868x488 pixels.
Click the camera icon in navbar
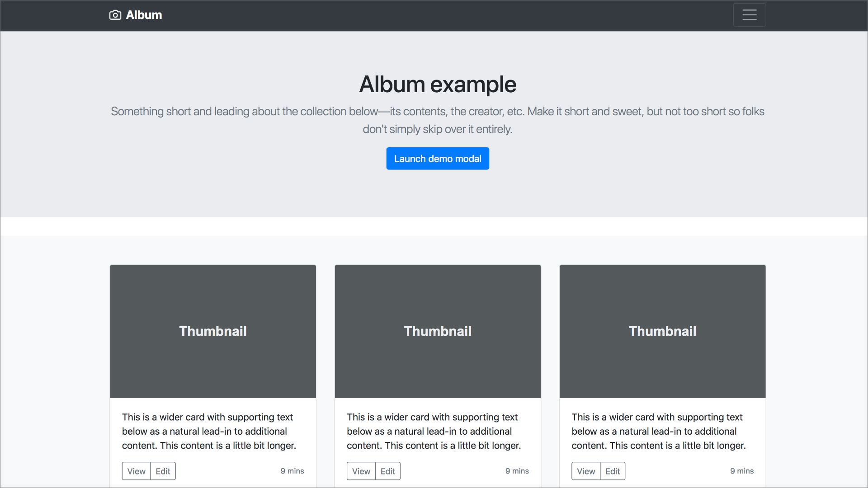pyautogui.click(x=115, y=15)
